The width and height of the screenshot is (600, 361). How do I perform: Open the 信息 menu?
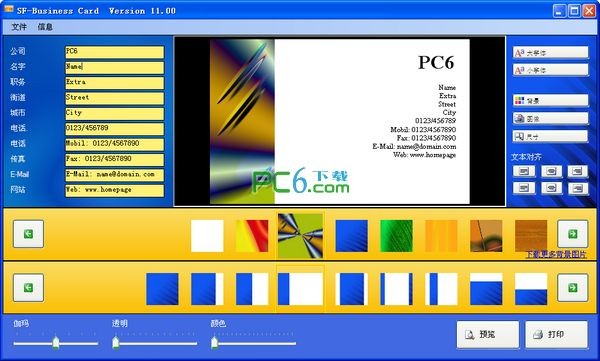click(x=45, y=27)
